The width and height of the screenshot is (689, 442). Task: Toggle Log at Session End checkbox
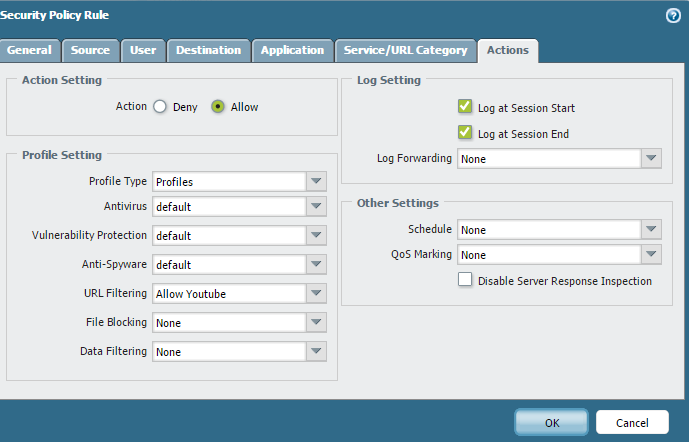[x=465, y=133]
